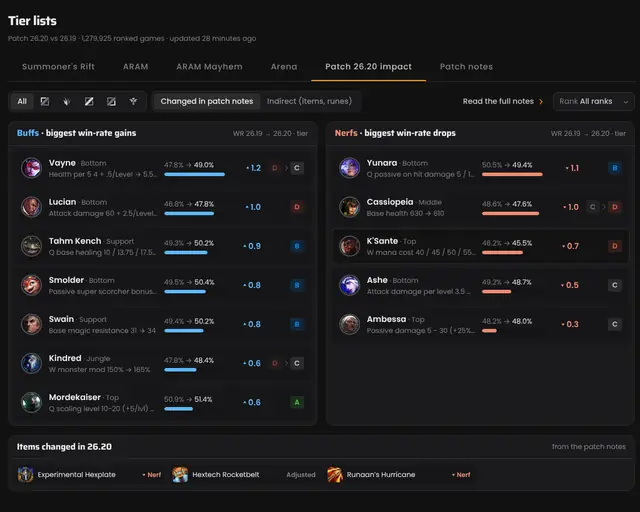Click Vayne's C tier badge
Viewport: 640px width, 512px height.
pos(297,168)
